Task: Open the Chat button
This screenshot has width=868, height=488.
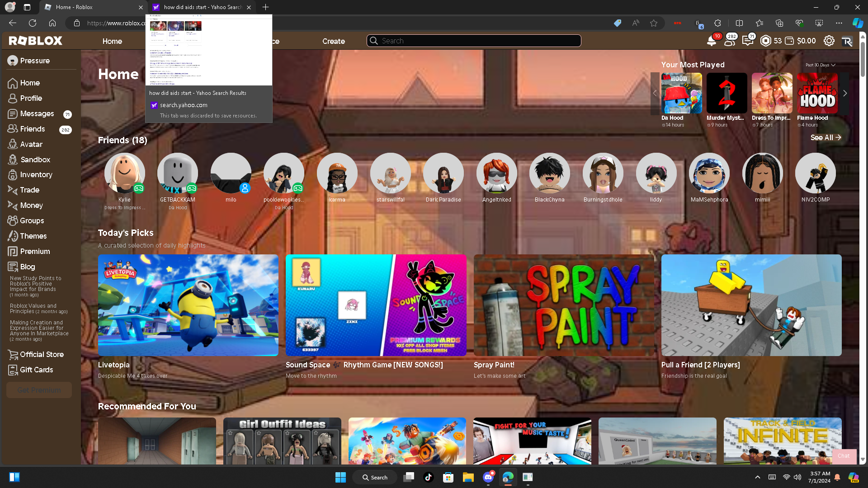Action: point(843,456)
